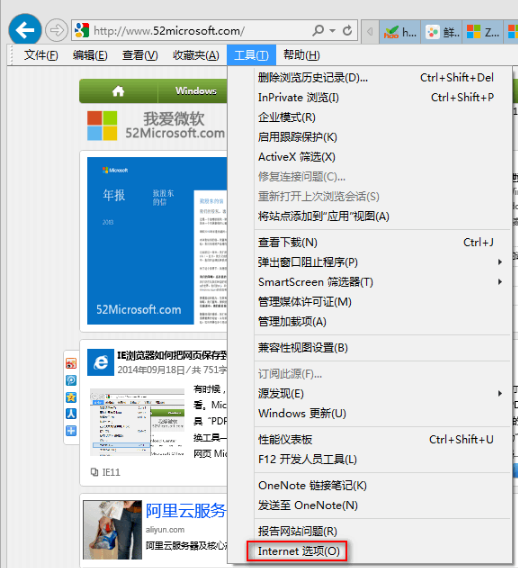Screen dimensions: 518x568
Task: Click the Aliyun ad photo thumbnail
Action: click(113, 530)
